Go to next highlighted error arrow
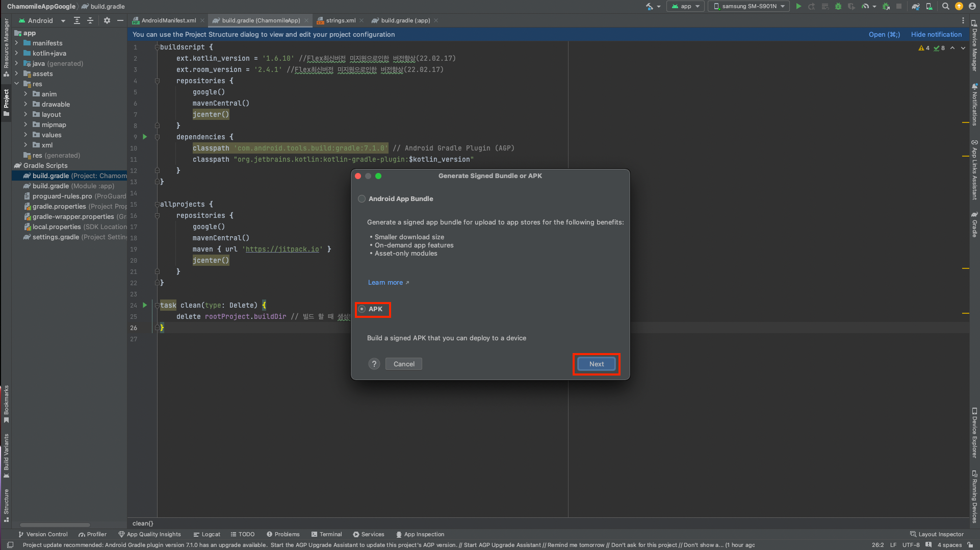Viewport: 980px width, 550px height. click(x=963, y=48)
